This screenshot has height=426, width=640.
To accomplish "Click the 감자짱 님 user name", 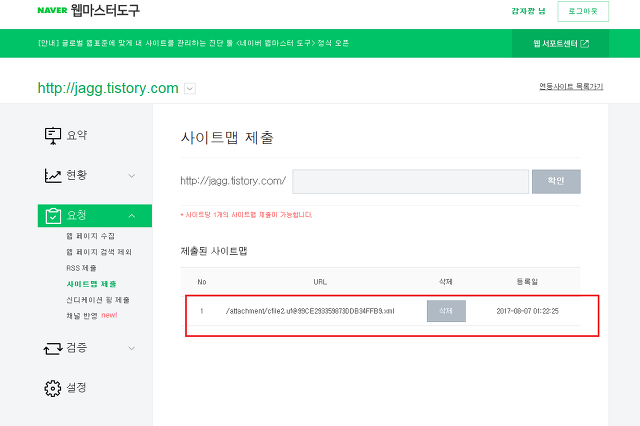I will point(528,11).
